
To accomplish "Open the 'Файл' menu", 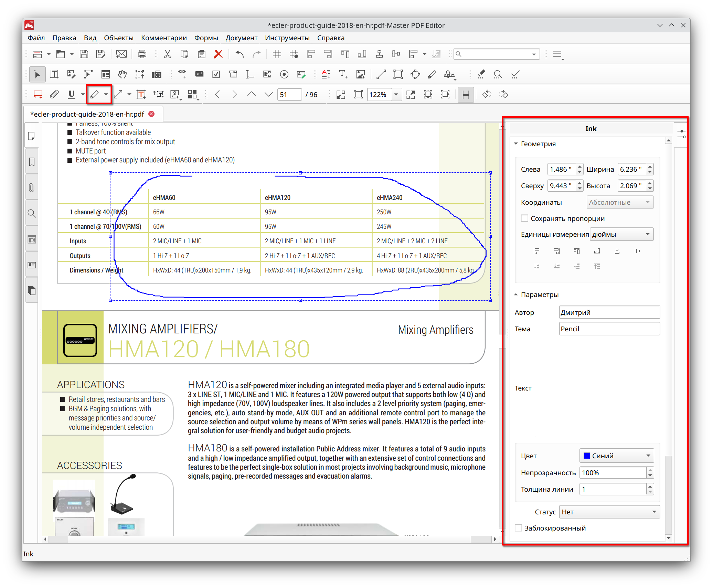I will (x=36, y=38).
